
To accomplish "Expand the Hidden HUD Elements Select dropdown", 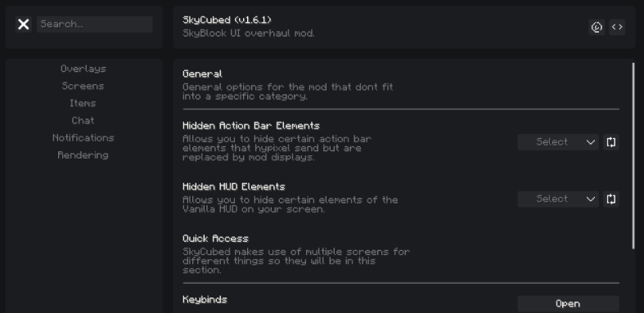I will [x=558, y=199].
